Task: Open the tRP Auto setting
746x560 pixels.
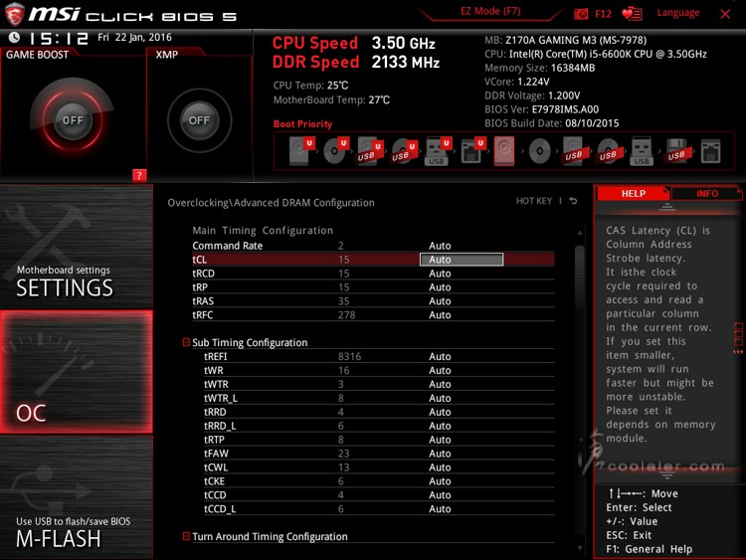Action: pyautogui.click(x=440, y=286)
